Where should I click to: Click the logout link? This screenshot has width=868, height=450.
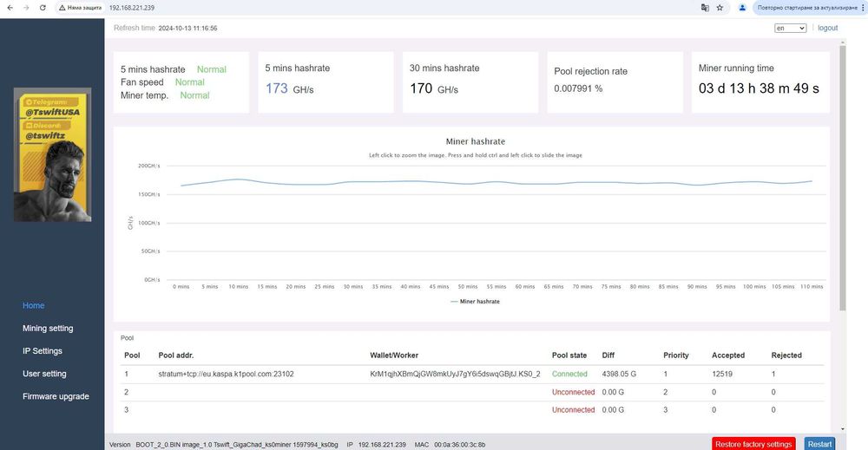[827, 29]
